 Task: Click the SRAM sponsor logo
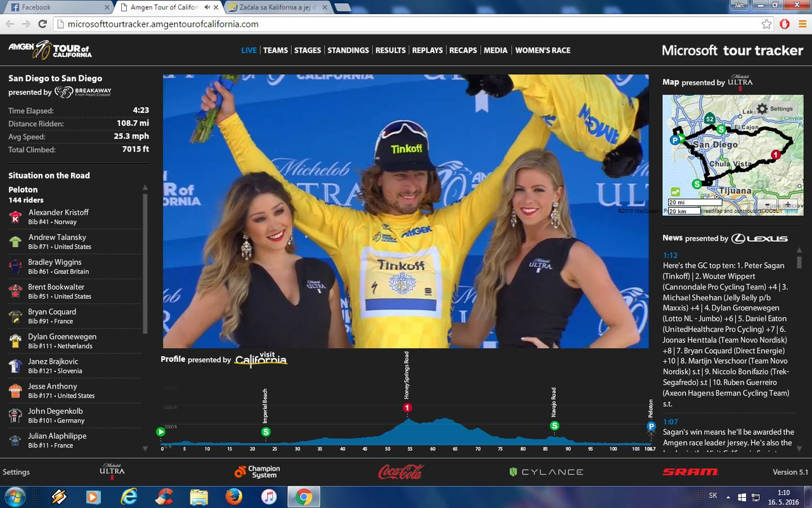[691, 472]
